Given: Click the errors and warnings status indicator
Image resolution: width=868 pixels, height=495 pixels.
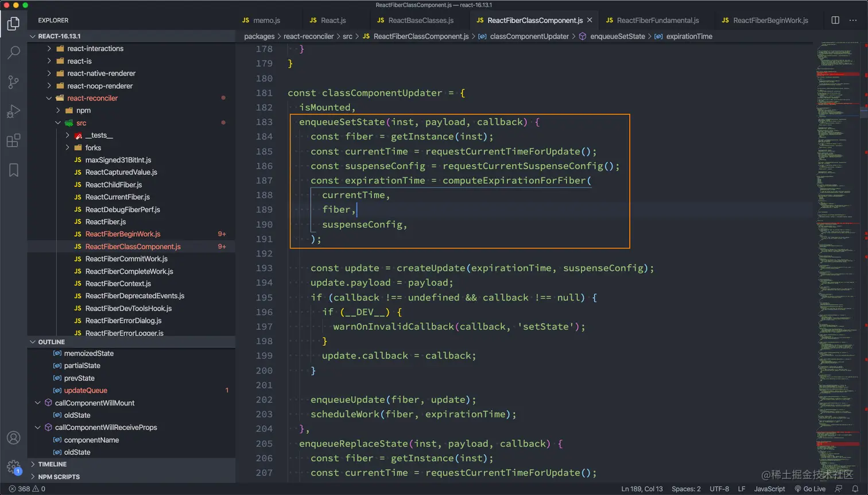Looking at the screenshot, I should pyautogui.click(x=27, y=489).
